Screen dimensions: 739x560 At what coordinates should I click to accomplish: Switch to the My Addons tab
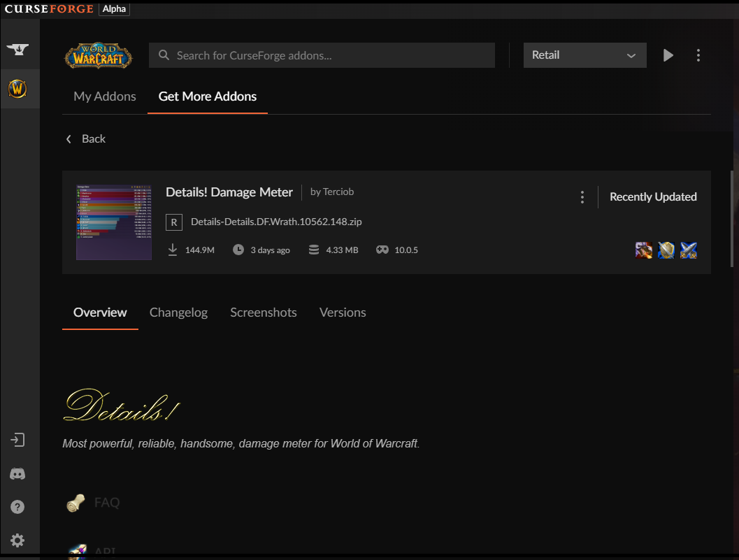coord(105,96)
